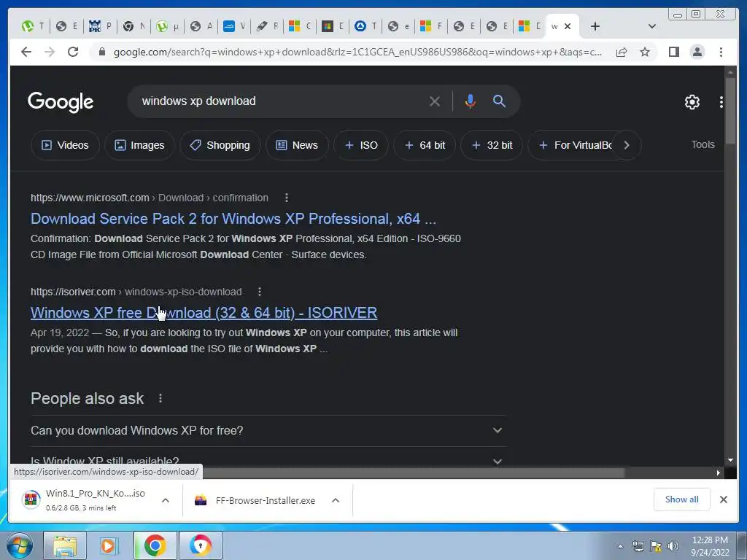Screen dimensions: 747x560
Task: Dismiss the downloads bar
Action: [723, 499]
